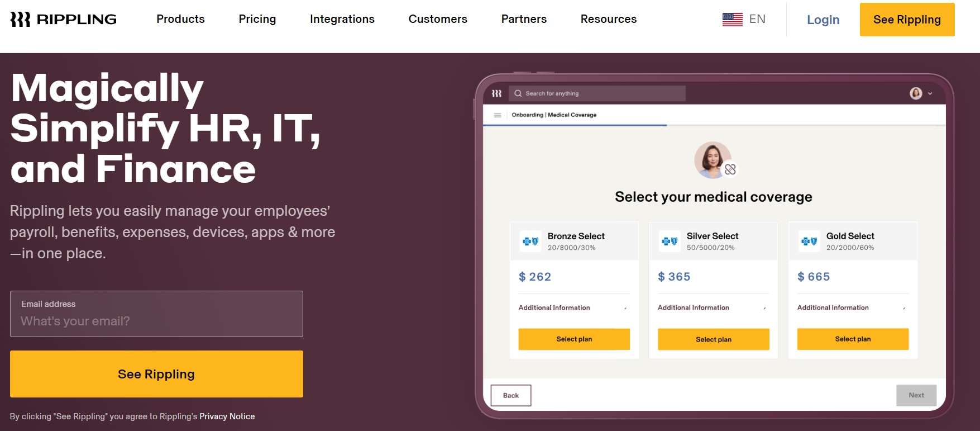Expand Gold Select Additional Information
The image size is (980, 431).
pyautogui.click(x=904, y=308)
